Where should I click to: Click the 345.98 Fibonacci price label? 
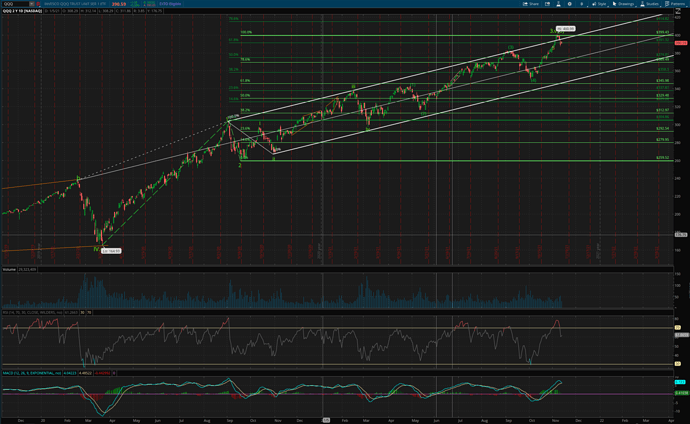pyautogui.click(x=662, y=80)
